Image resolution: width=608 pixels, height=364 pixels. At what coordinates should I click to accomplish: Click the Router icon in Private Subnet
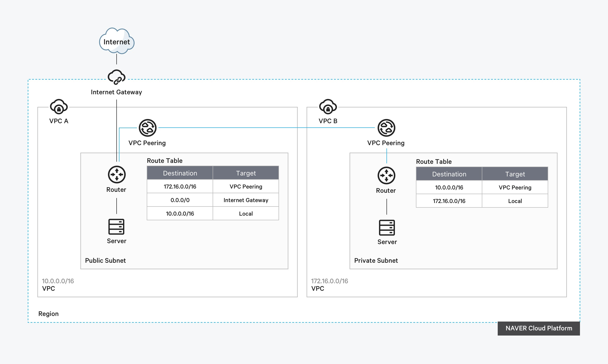pyautogui.click(x=386, y=176)
